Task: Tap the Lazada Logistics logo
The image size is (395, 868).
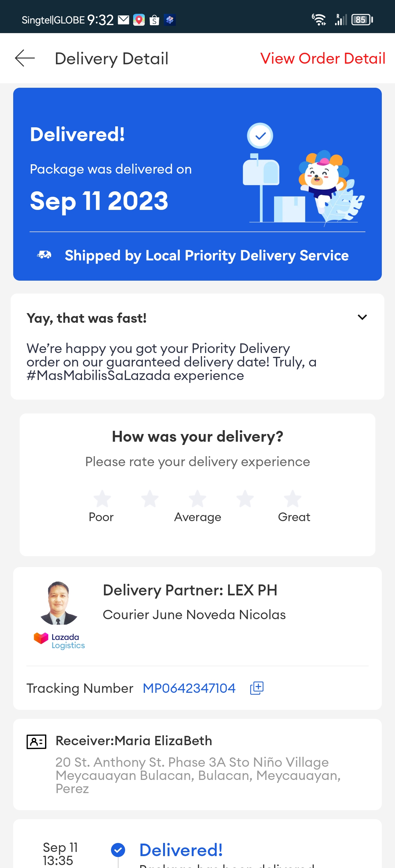Action: [x=59, y=641]
